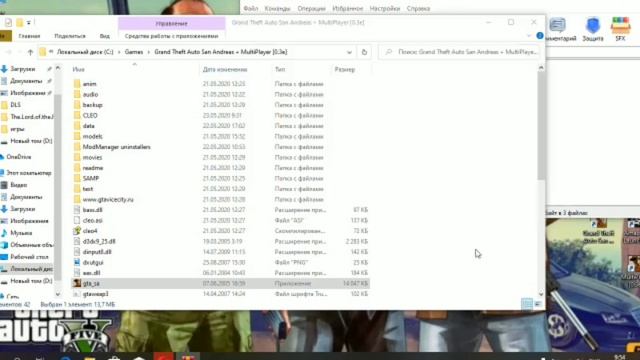Click the SFX icon in WinRAR window
Screen dimensions: 640x360
pyautogui.click(x=620, y=29)
